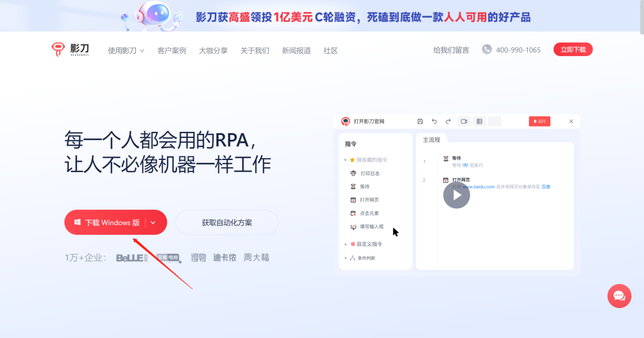Click the table grid icon in demo toolbar
Screen dimensions: 644x338
click(x=479, y=121)
